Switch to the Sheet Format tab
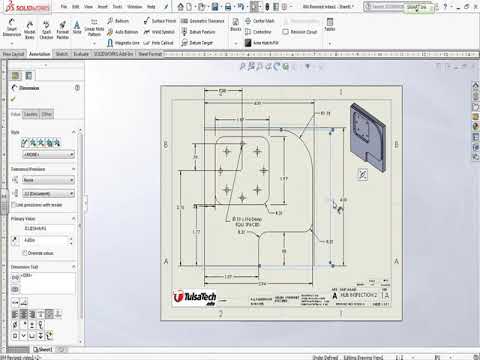The width and height of the screenshot is (480, 360). [150, 54]
